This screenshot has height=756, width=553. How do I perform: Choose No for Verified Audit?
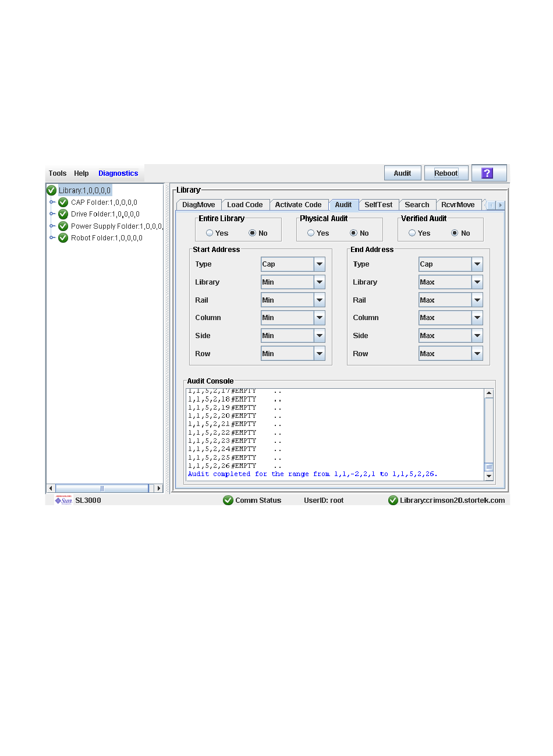click(x=455, y=233)
